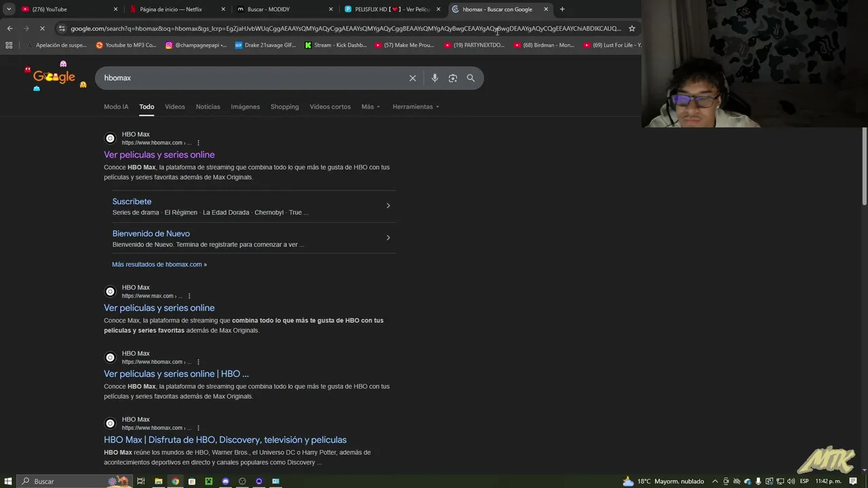Open the Google Pac-Man doodle logo
The width and height of the screenshot is (868, 488).
coord(54,77)
